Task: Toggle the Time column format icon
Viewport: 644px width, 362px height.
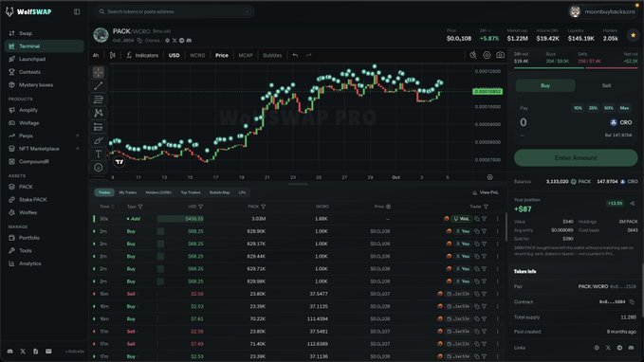Action: (x=113, y=207)
